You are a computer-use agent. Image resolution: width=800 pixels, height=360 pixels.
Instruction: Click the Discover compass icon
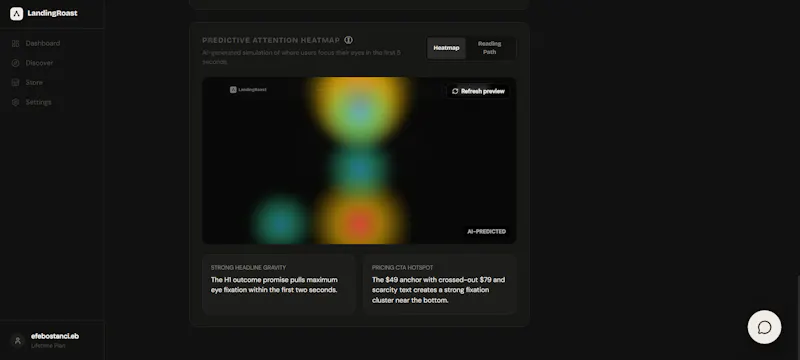click(x=15, y=63)
